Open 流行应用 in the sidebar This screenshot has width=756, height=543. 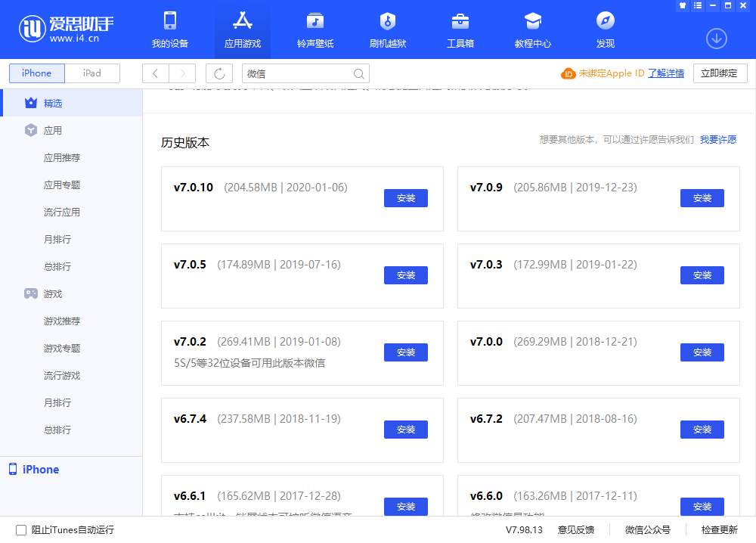coord(62,213)
